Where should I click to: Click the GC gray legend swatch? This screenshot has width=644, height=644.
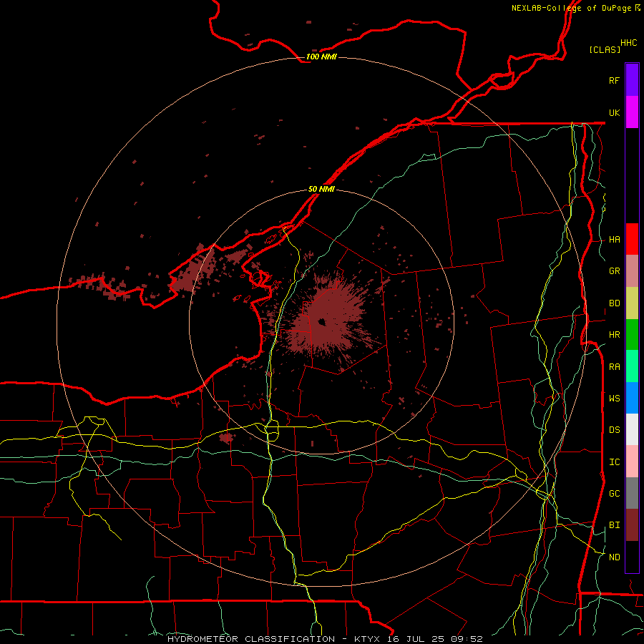click(632, 493)
